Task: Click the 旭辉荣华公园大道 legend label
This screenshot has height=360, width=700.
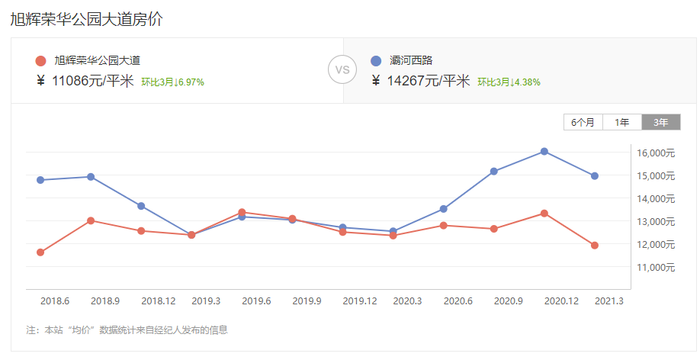Action: 97,60
